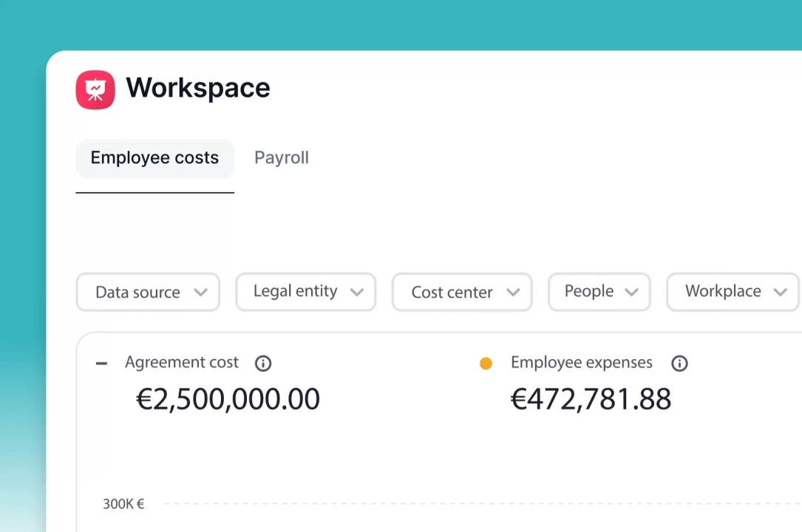802x532 pixels.
Task: Click info icon beside Employee expenses
Action: pos(679,363)
